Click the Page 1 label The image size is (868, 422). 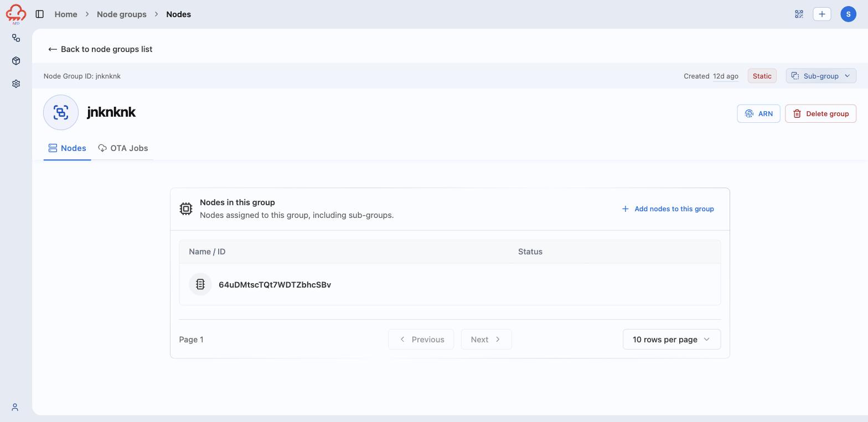coord(191,340)
